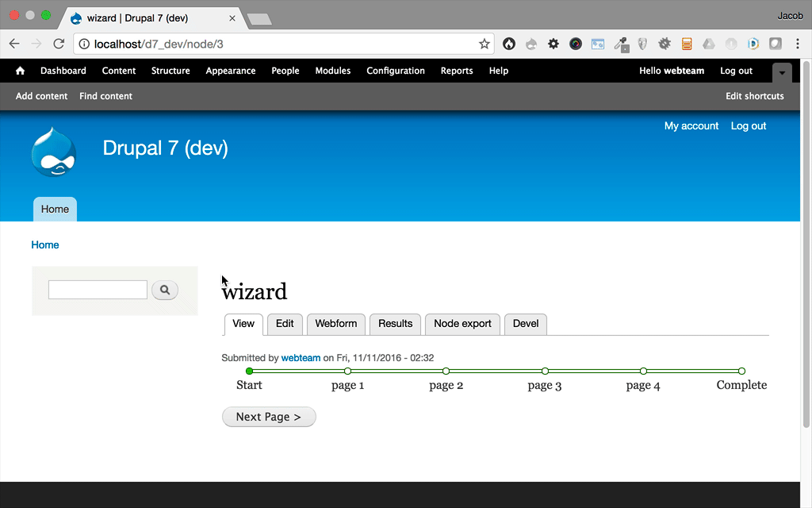Click the Add content shortcut
812x508 pixels.
(x=41, y=96)
